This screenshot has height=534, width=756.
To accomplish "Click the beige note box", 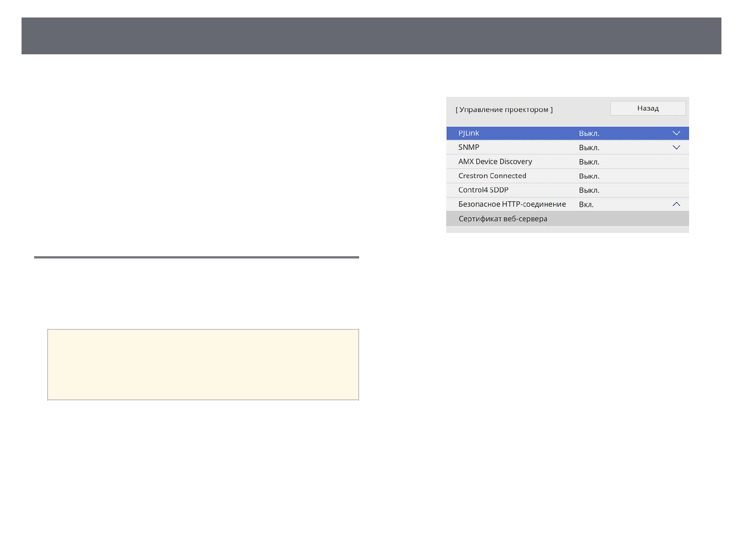I will [x=203, y=364].
